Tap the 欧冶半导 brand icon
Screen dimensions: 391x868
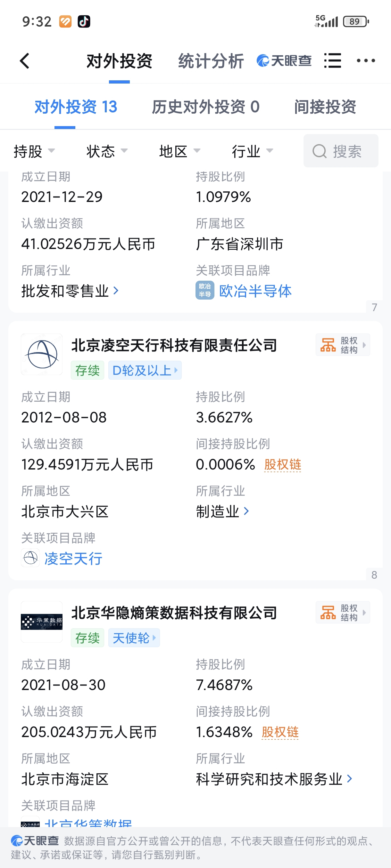click(x=205, y=290)
